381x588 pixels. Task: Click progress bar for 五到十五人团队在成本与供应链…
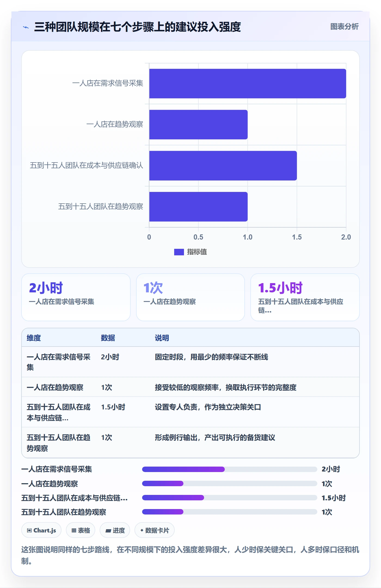[230, 498]
